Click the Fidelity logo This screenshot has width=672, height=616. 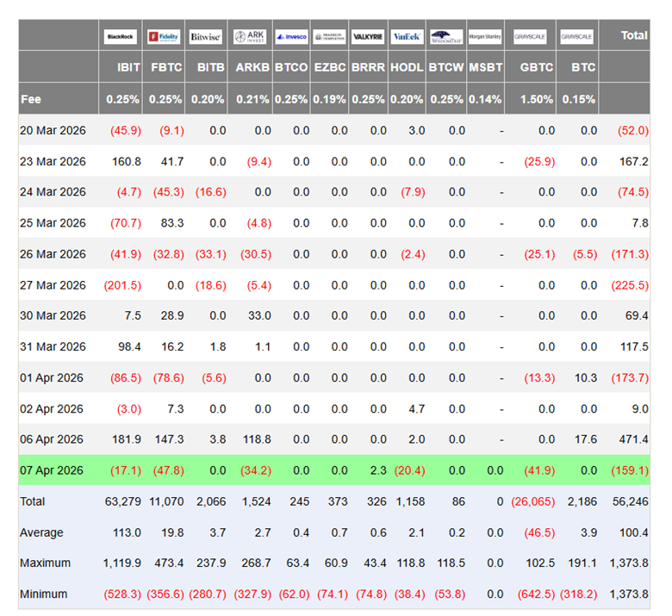coord(163,37)
